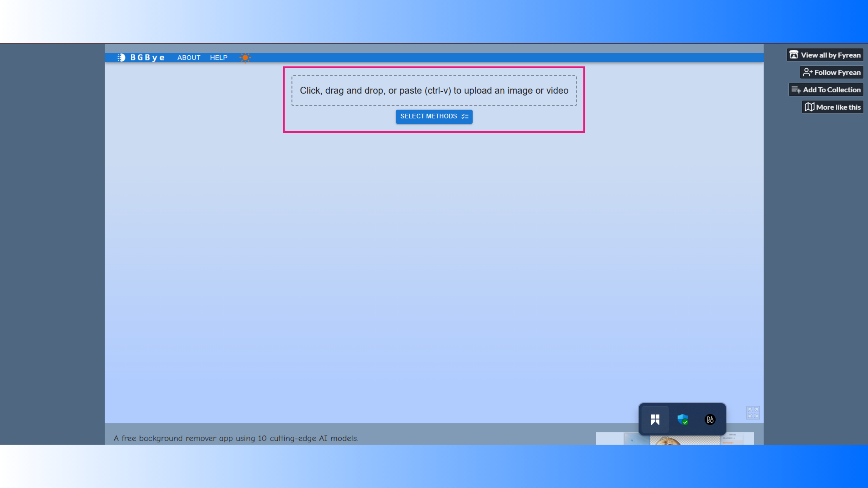
Task: Click the playlist-add collection icon
Action: [796, 90]
